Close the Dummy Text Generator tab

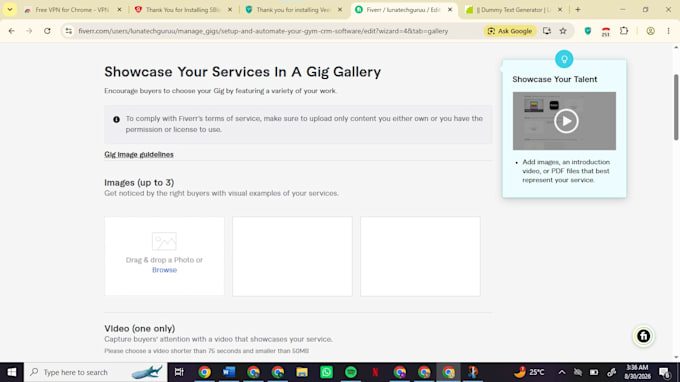point(560,10)
